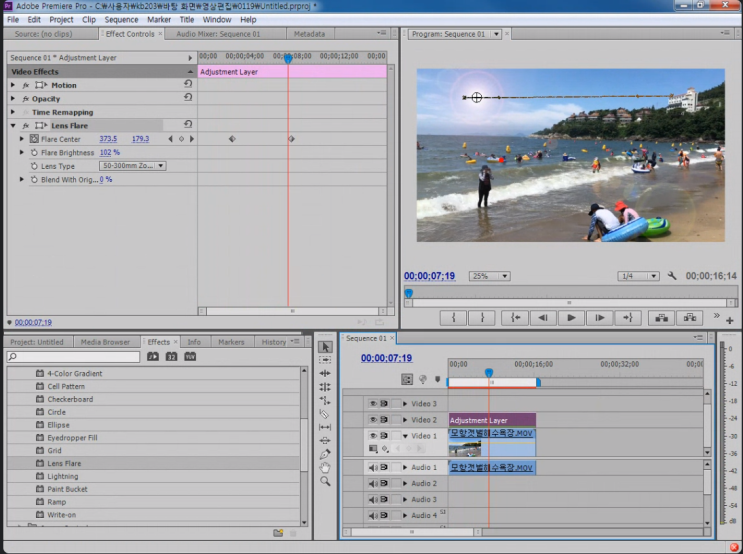Toggle the Lens Flare fx enable button
Screen dimensions: 743x554
26,126
